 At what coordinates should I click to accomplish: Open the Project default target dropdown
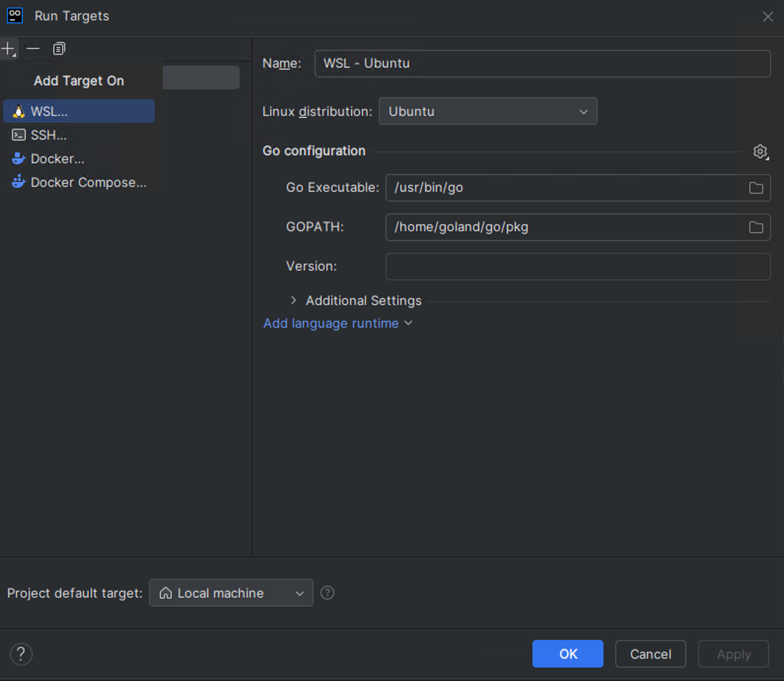click(231, 593)
